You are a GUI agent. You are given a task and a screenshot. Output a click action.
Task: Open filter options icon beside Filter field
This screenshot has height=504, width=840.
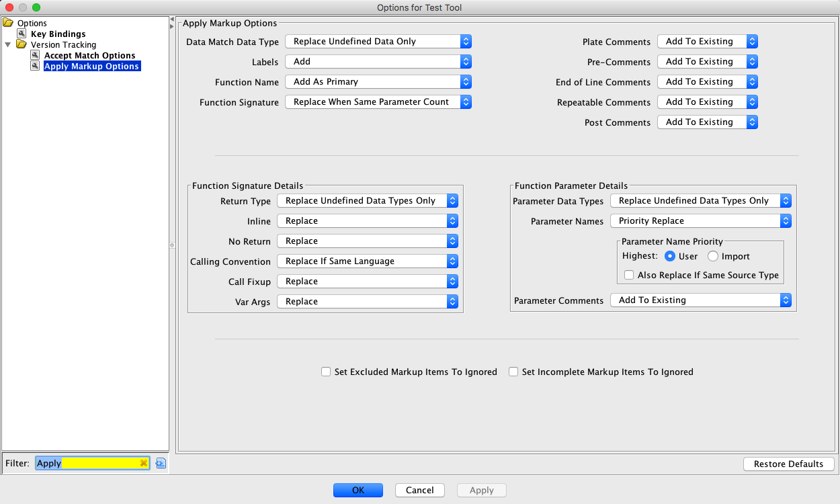pyautogui.click(x=161, y=463)
